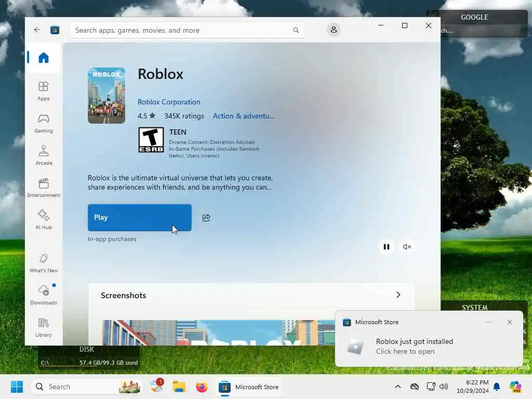Open the network tray icon
532x399 pixels.
[431, 387]
